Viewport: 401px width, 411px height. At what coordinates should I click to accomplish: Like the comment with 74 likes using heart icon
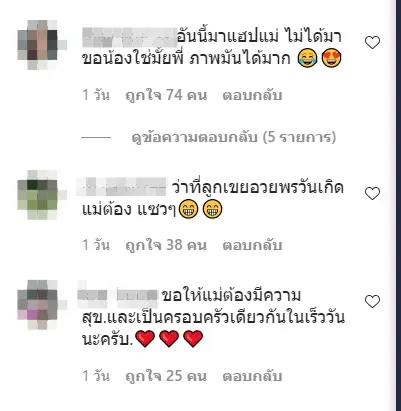[x=372, y=43]
